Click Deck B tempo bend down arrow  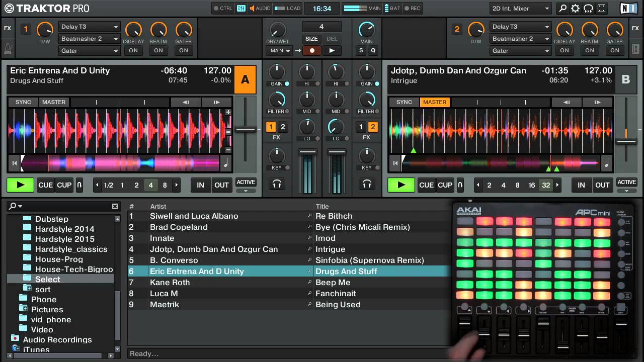[567, 102]
